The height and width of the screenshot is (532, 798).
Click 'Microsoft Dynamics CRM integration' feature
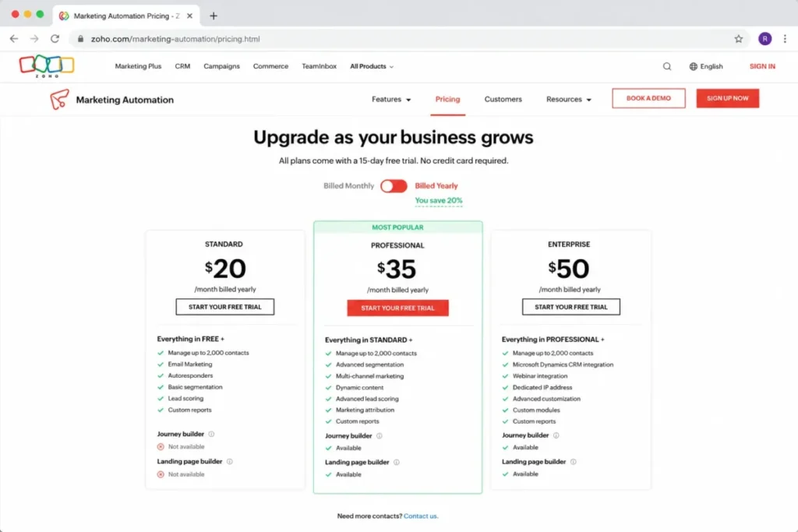coord(563,365)
